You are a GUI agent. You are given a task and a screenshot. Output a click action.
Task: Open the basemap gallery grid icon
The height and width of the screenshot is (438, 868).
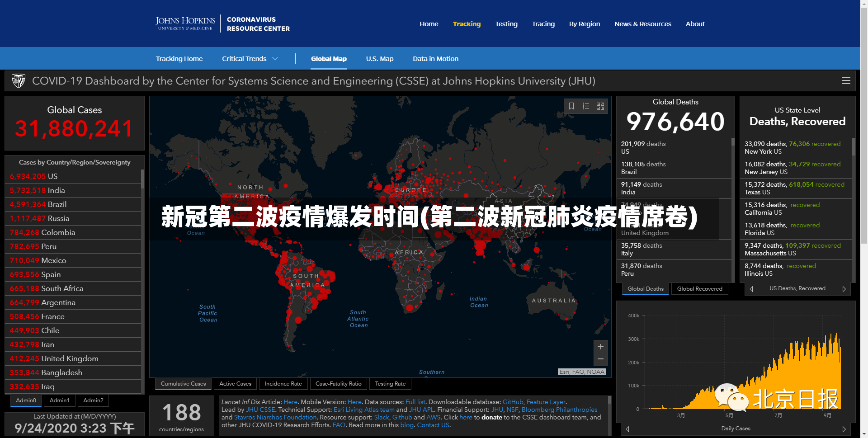coord(600,106)
